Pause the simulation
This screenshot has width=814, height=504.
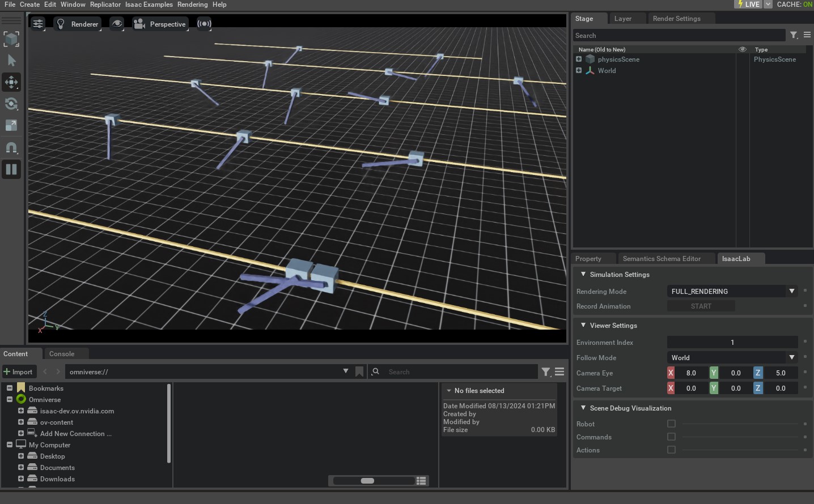coord(11,169)
